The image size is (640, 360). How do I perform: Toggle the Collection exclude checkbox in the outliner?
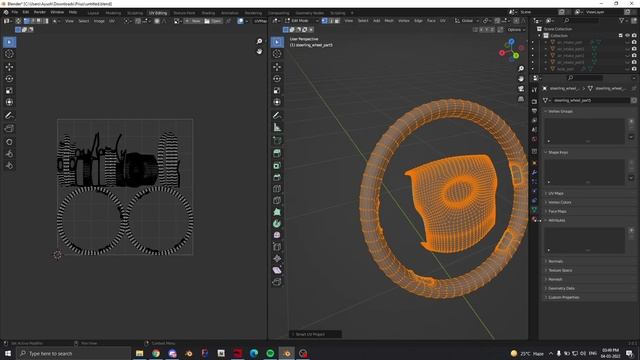(620, 36)
